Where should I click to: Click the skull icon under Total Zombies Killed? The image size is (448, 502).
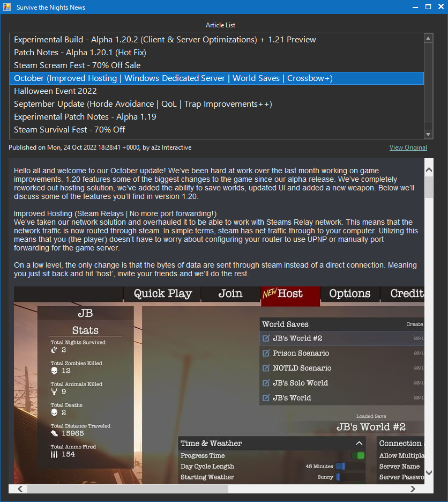pyautogui.click(x=54, y=371)
